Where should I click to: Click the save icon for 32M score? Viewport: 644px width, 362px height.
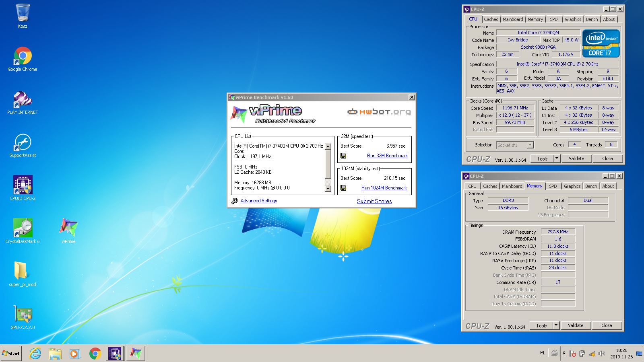(x=343, y=156)
